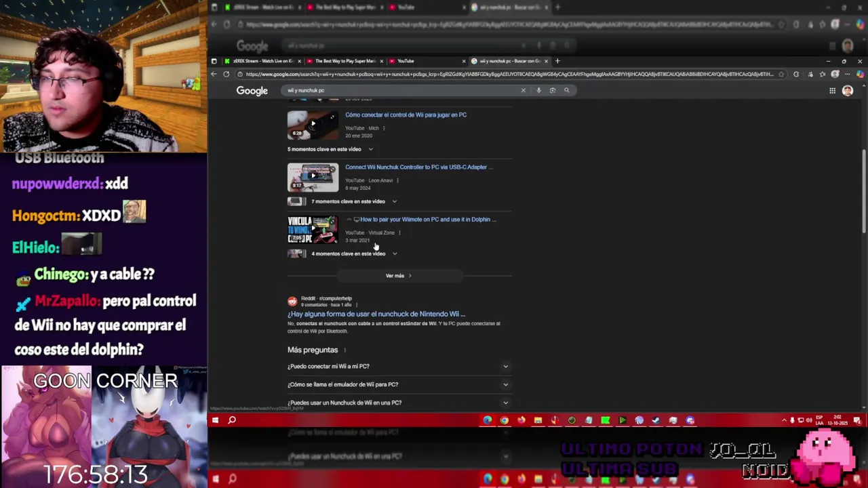Click the Ver más button
The image size is (868, 488).
pos(399,276)
